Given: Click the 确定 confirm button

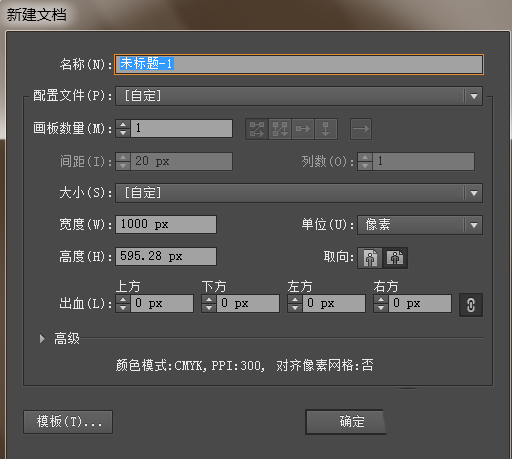Looking at the screenshot, I should click(x=346, y=422).
